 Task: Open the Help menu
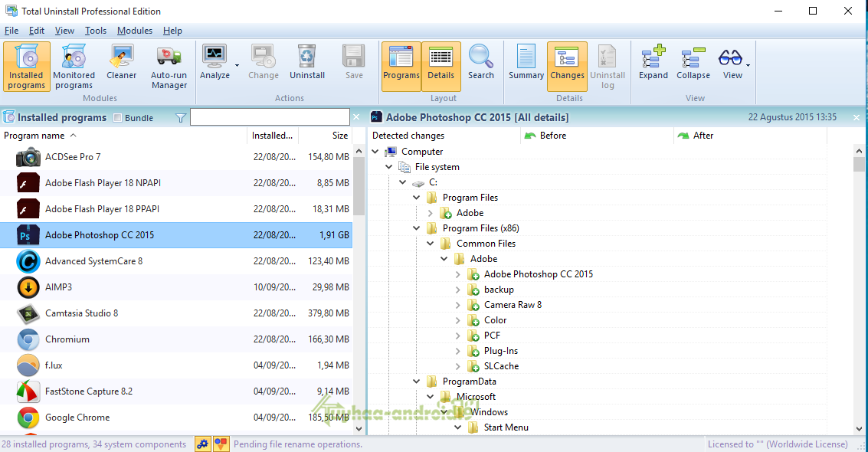pos(172,31)
